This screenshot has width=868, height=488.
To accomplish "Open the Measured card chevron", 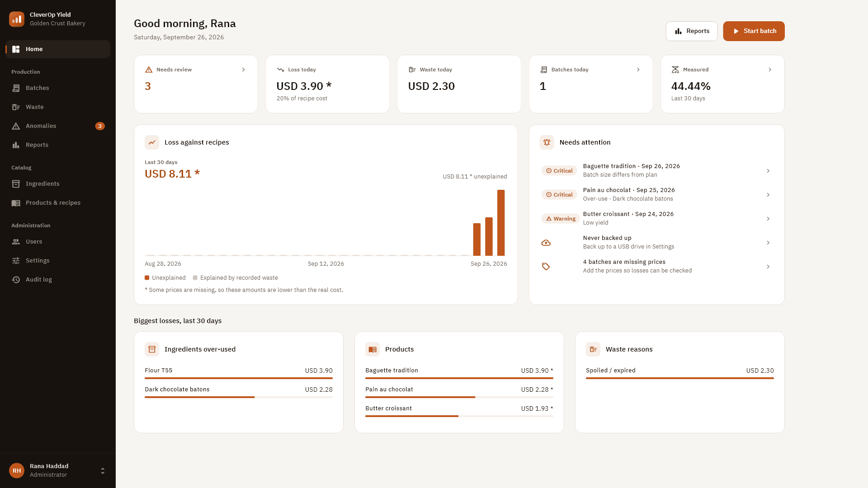I will (x=770, y=70).
